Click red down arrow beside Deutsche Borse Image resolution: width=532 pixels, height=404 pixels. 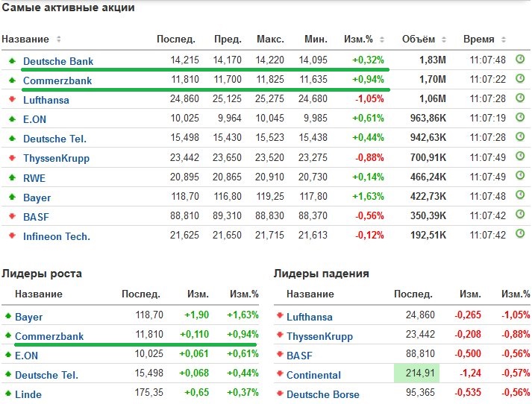(x=281, y=394)
